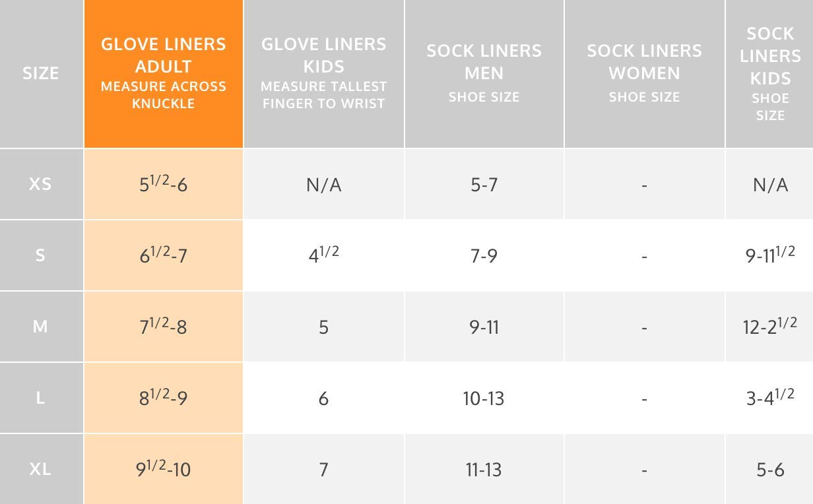Click kids sock liner 5-6 cell
The width and height of the screenshot is (813, 504).
pyautogui.click(x=769, y=469)
